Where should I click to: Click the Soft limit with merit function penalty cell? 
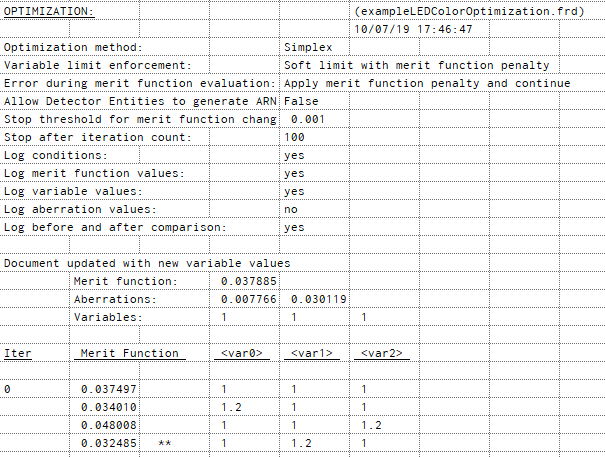(416, 65)
